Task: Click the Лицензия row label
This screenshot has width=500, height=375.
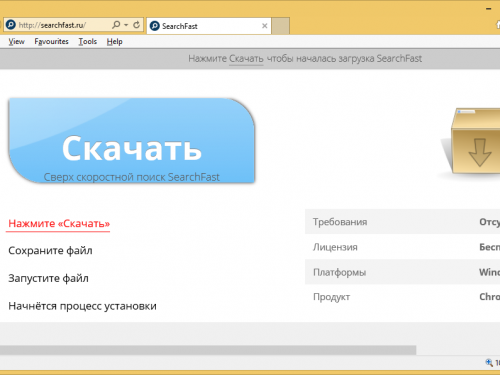Action: [x=335, y=247]
